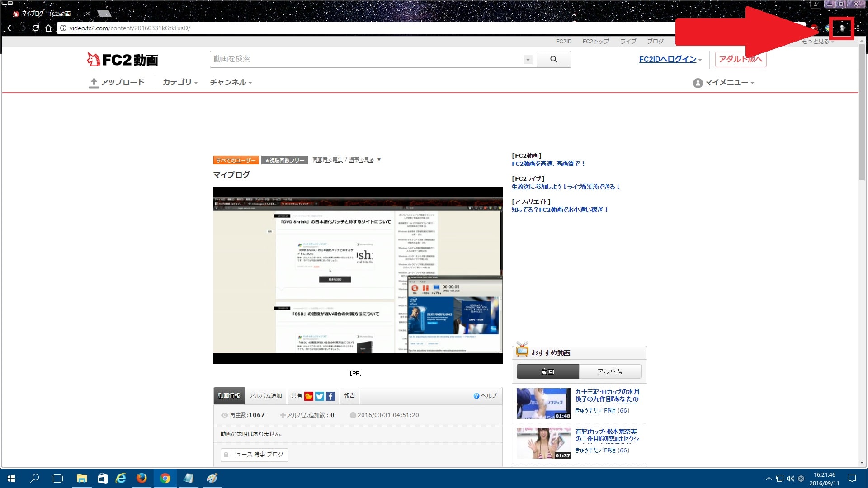The image size is (868, 488).
Task: Open the アルバム追加 tab
Action: tap(266, 396)
